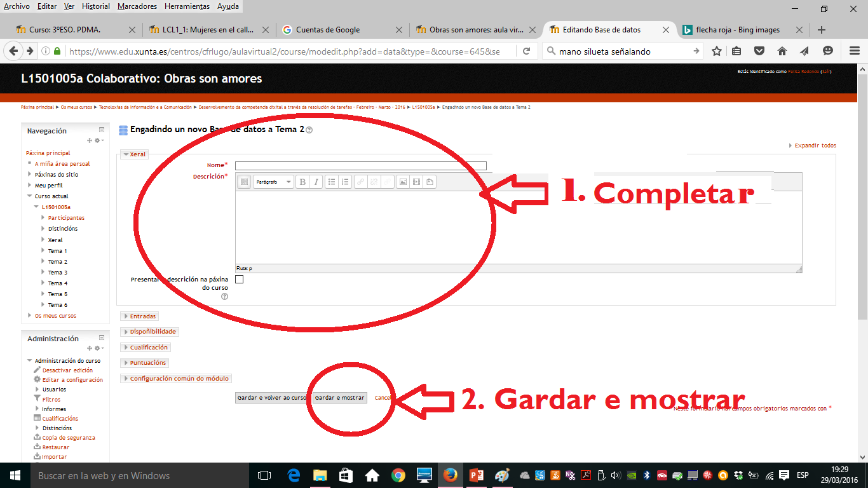Open the Parágrafo format dropdown

[273, 182]
